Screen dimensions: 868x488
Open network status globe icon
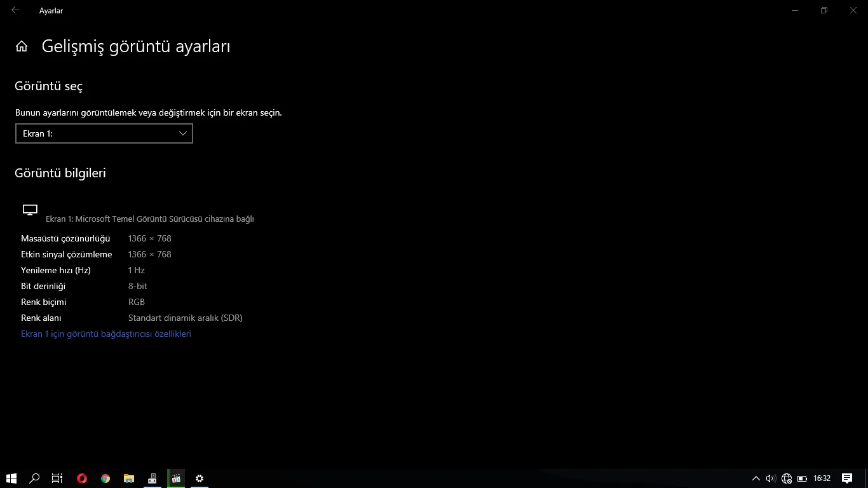click(787, 478)
